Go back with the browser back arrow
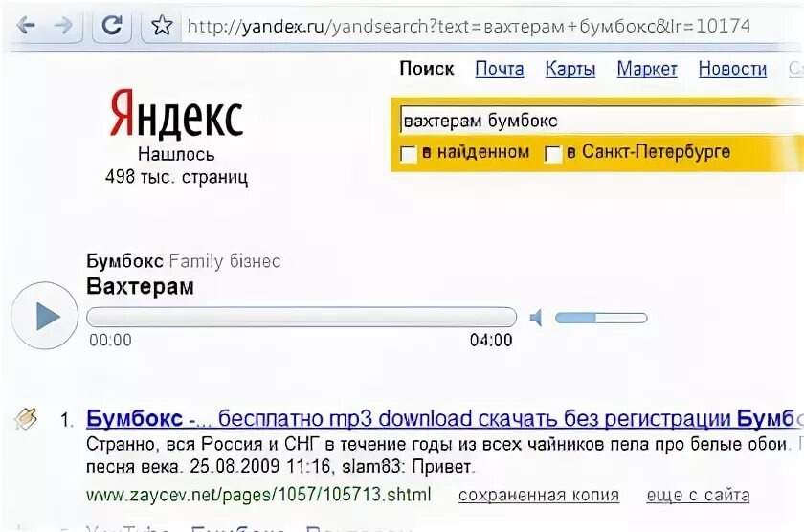Screen dimensions: 804x532 click(26, 25)
